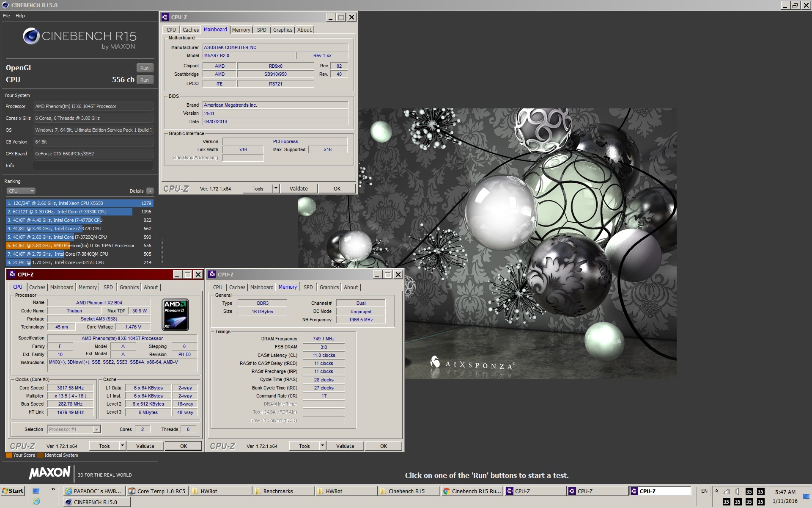Open the Tools dropdown arrow in CPU window
Screen dimensions: 812x508
[x=122, y=446]
